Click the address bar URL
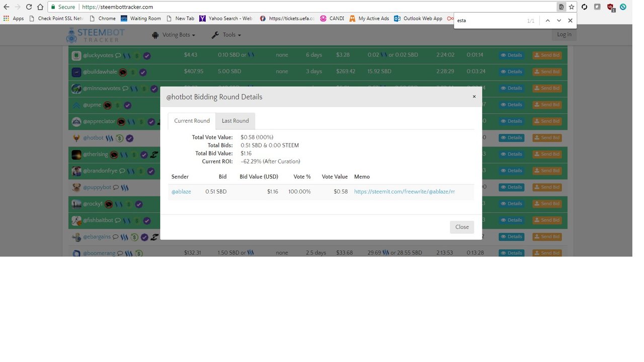Viewport: 644px width, 362px height. (x=117, y=7)
